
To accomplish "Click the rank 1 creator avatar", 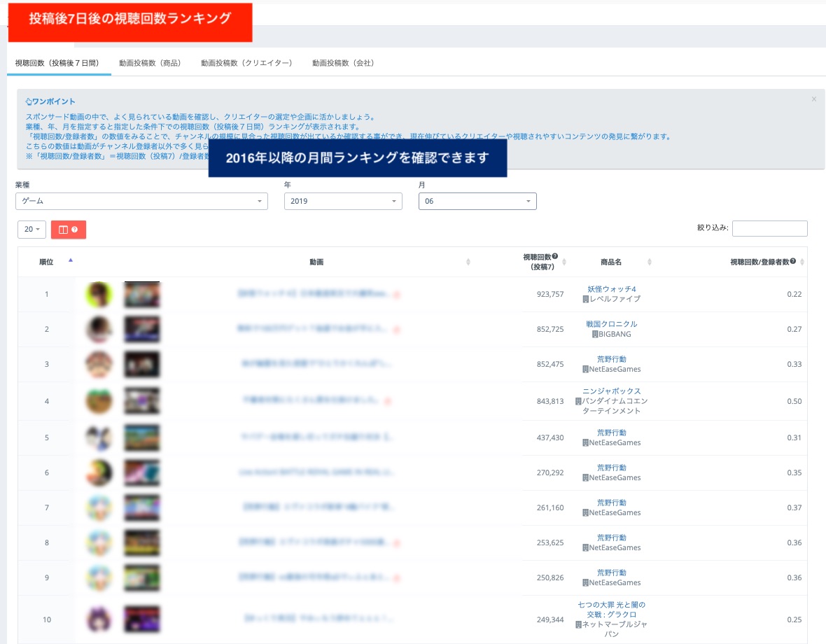I will [99, 295].
